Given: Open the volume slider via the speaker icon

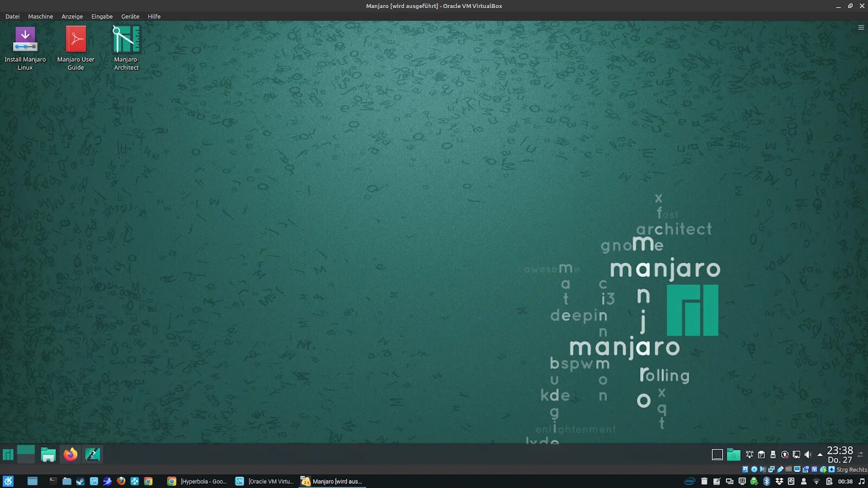Looking at the screenshot, I should (808, 454).
